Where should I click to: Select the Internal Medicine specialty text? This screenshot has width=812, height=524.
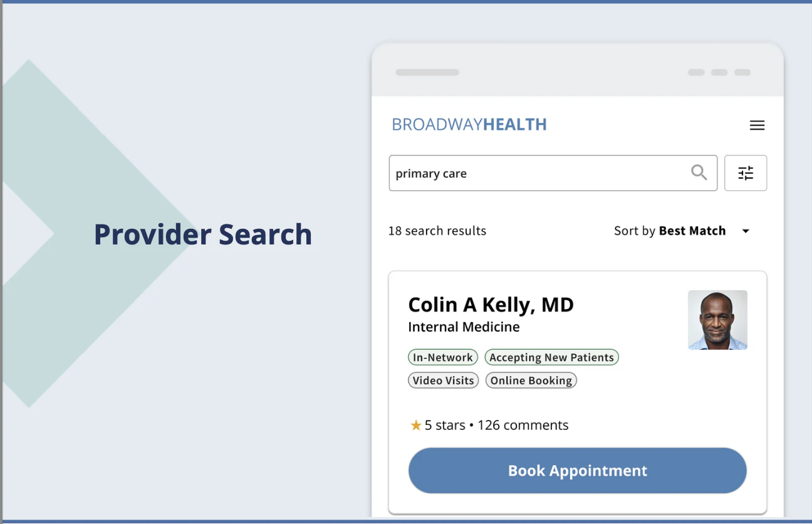[464, 327]
